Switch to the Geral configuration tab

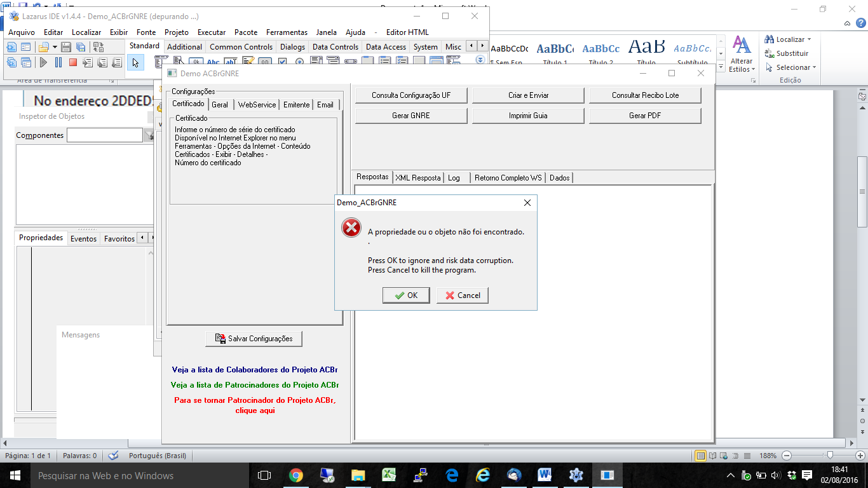pos(220,105)
